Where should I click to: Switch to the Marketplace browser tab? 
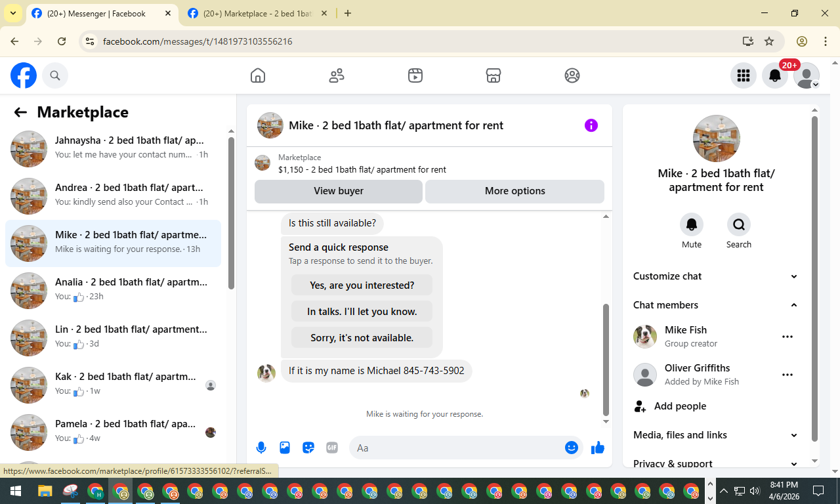click(258, 13)
